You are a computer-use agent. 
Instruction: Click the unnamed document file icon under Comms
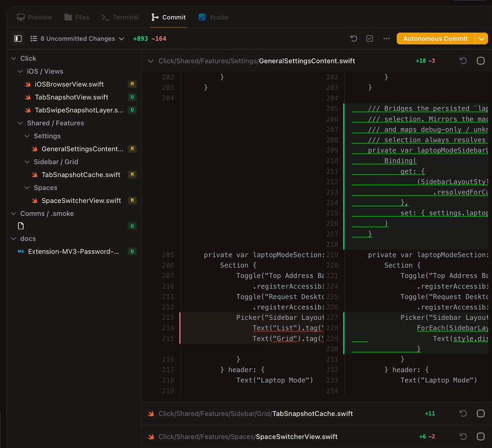coord(21,226)
